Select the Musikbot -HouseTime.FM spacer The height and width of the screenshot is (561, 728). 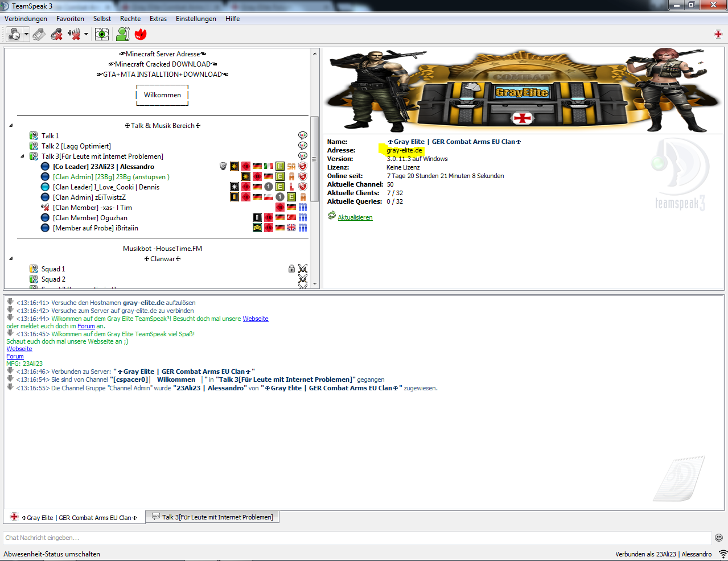click(162, 249)
